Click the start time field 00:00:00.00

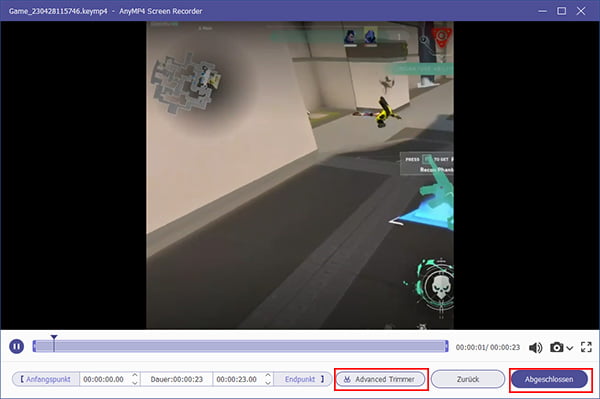pos(104,379)
